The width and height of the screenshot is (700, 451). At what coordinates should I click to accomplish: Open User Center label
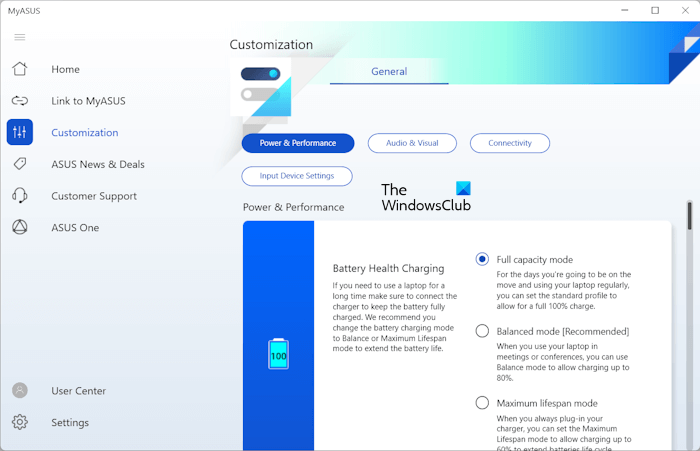[79, 391]
